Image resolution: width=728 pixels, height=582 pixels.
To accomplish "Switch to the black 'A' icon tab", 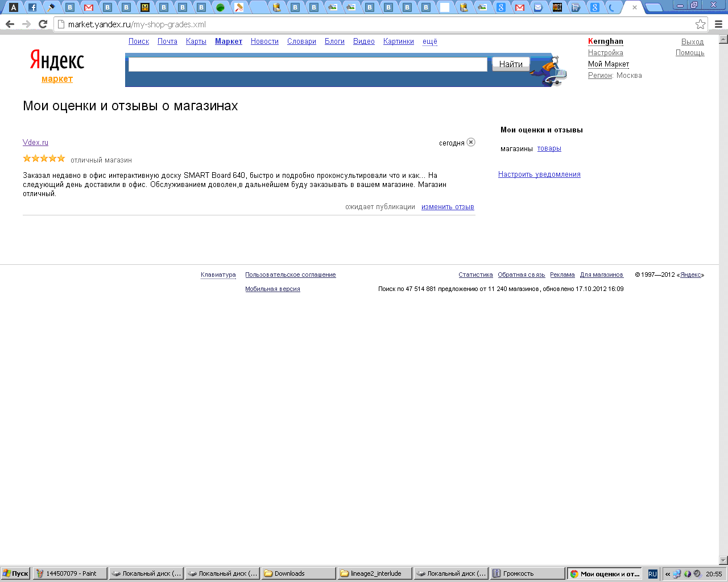I will pyautogui.click(x=14, y=7).
